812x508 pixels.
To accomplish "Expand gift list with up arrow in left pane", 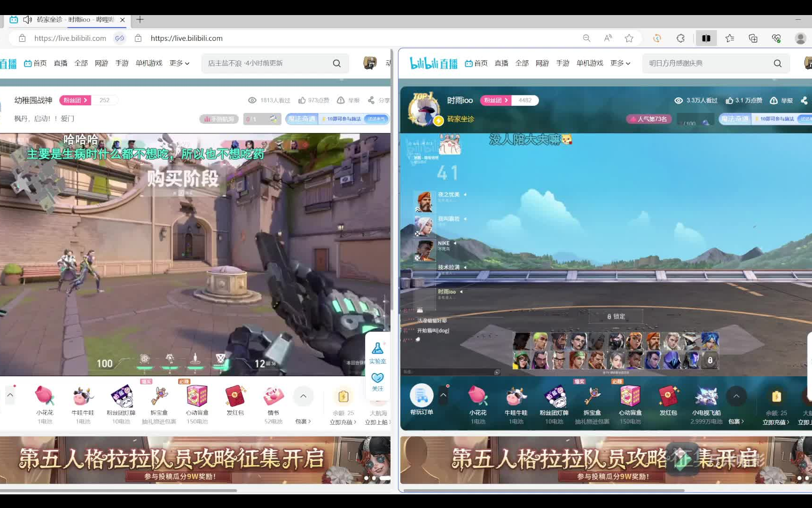I will [x=303, y=396].
